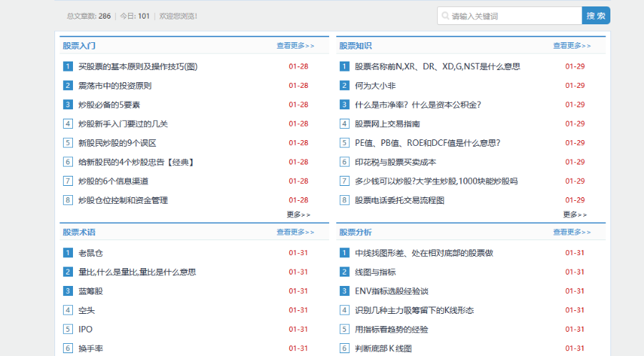Click the blue 搜索 search button
This screenshot has width=644, height=356.
(596, 16)
